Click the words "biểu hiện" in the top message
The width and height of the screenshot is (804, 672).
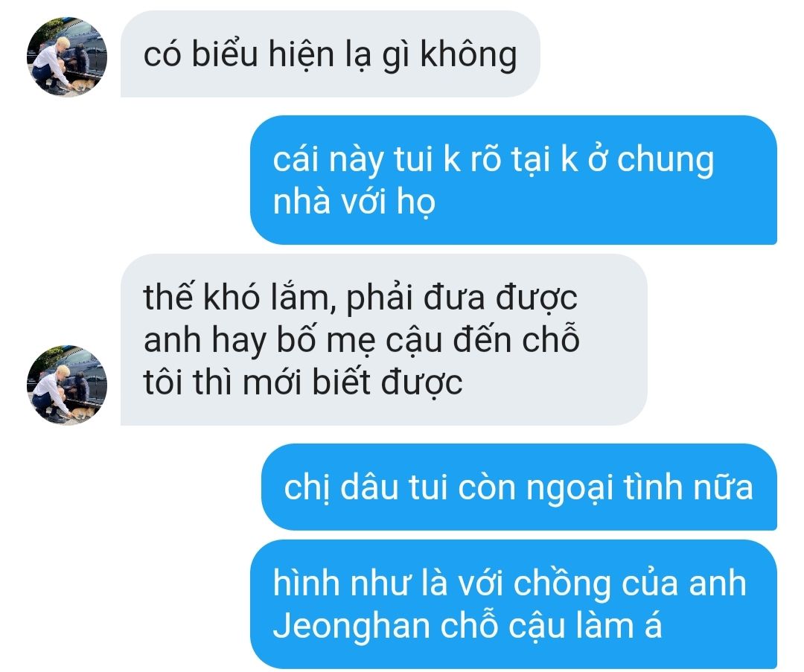263,54
